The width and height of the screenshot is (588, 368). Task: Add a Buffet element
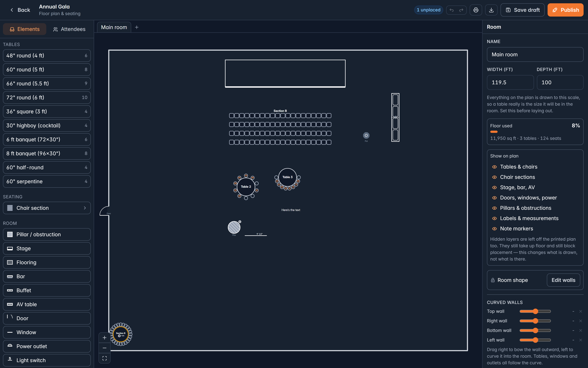click(47, 290)
